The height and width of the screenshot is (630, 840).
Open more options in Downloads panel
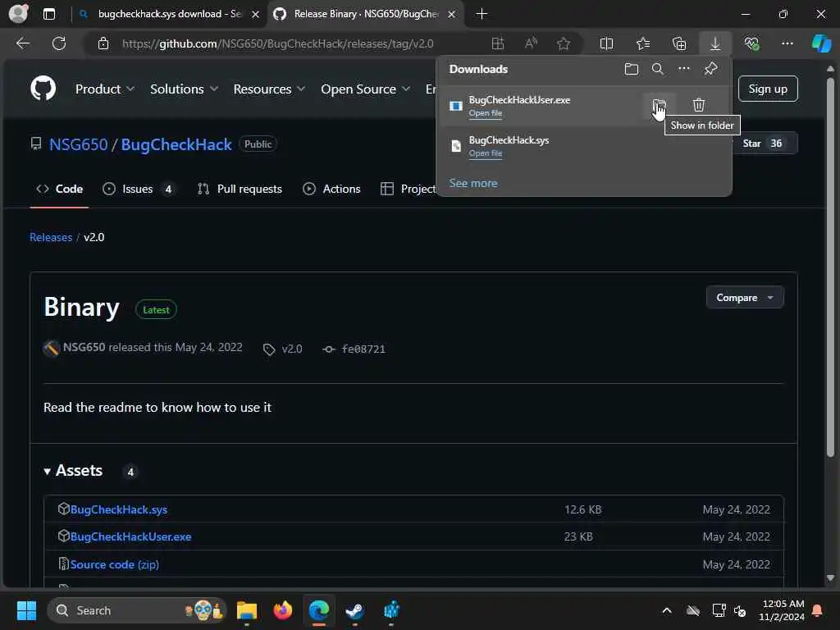(x=683, y=69)
